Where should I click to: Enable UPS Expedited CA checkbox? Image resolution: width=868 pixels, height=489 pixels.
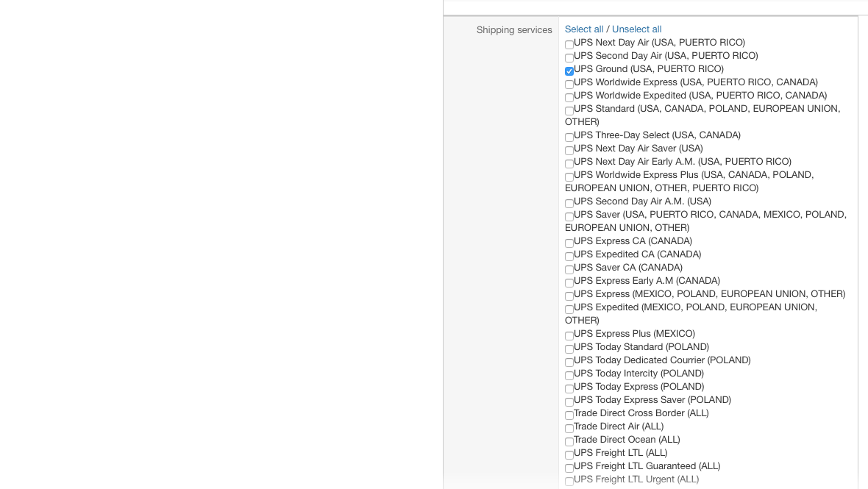point(569,257)
